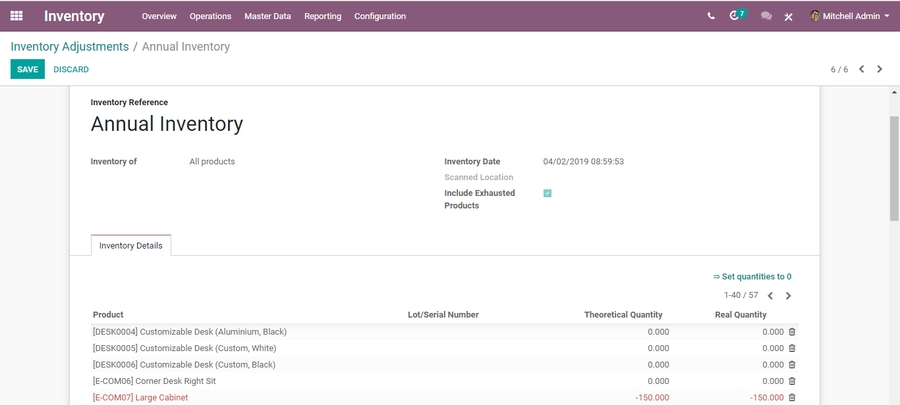Toggle Include Exhausted Products checkbox
The width and height of the screenshot is (900, 405).
pyautogui.click(x=547, y=193)
